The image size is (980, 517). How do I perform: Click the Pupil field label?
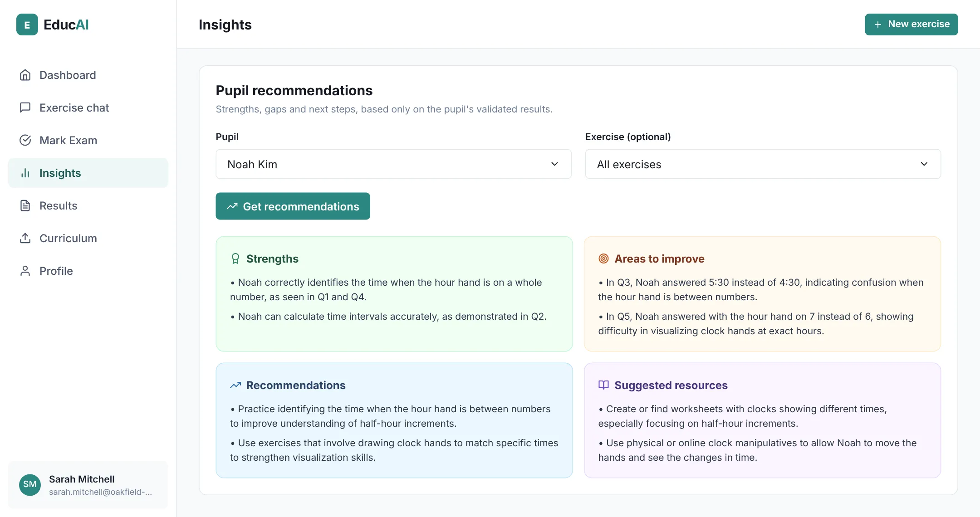coord(227,137)
